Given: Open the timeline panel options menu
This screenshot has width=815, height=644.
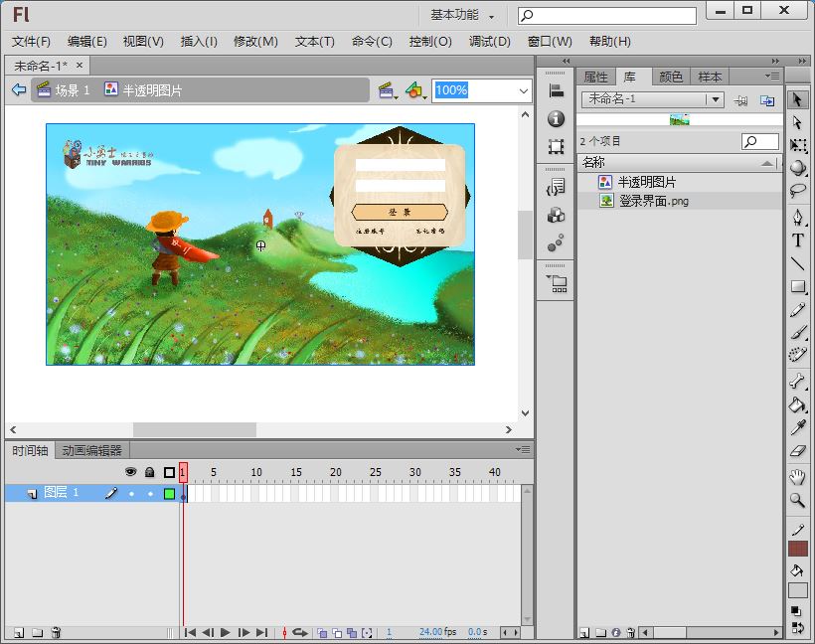Looking at the screenshot, I should click(524, 449).
